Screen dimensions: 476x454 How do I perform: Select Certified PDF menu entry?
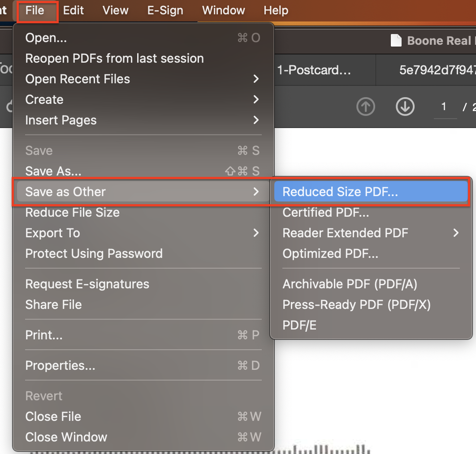click(x=326, y=213)
